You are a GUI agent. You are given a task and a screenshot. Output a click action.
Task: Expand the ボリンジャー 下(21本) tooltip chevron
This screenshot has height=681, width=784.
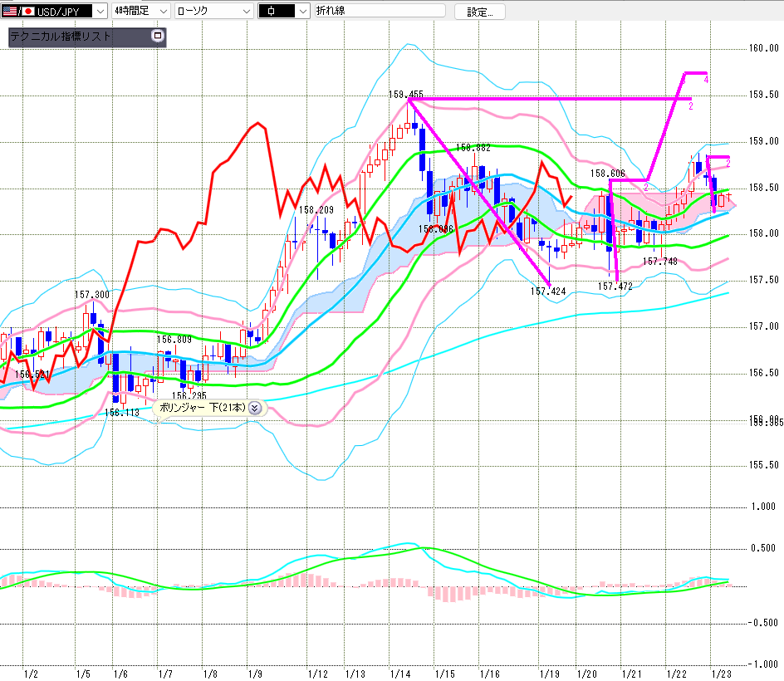tap(254, 408)
